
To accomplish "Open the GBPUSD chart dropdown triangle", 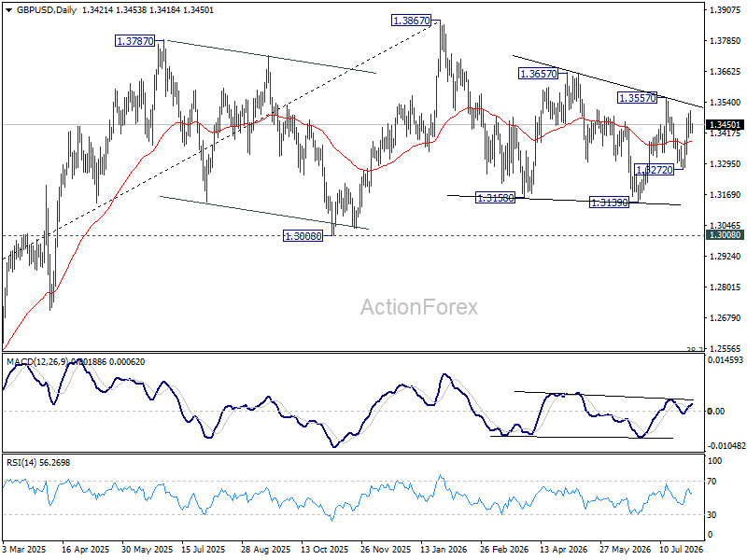I will click(9, 10).
